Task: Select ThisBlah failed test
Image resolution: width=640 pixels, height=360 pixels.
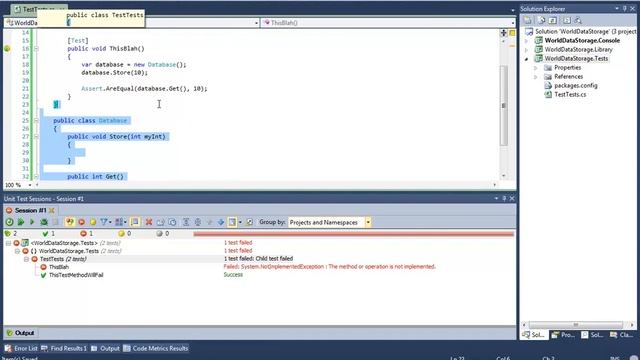Action: point(59,267)
